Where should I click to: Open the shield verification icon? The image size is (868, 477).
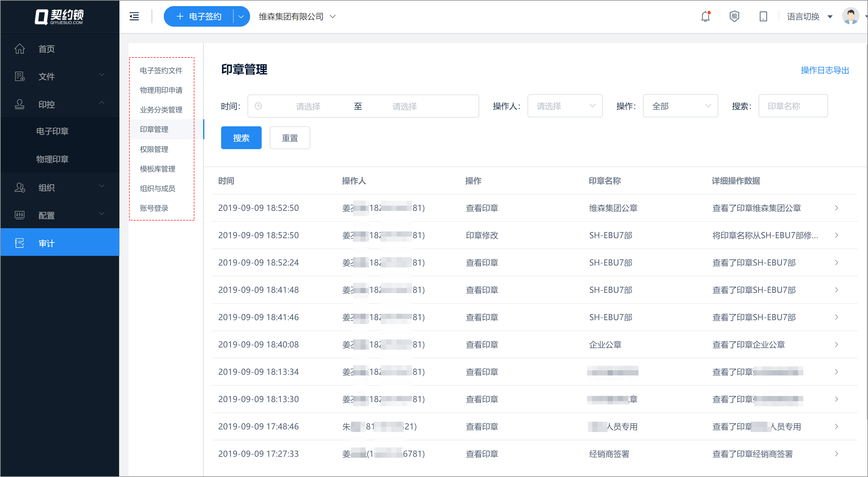pos(734,16)
